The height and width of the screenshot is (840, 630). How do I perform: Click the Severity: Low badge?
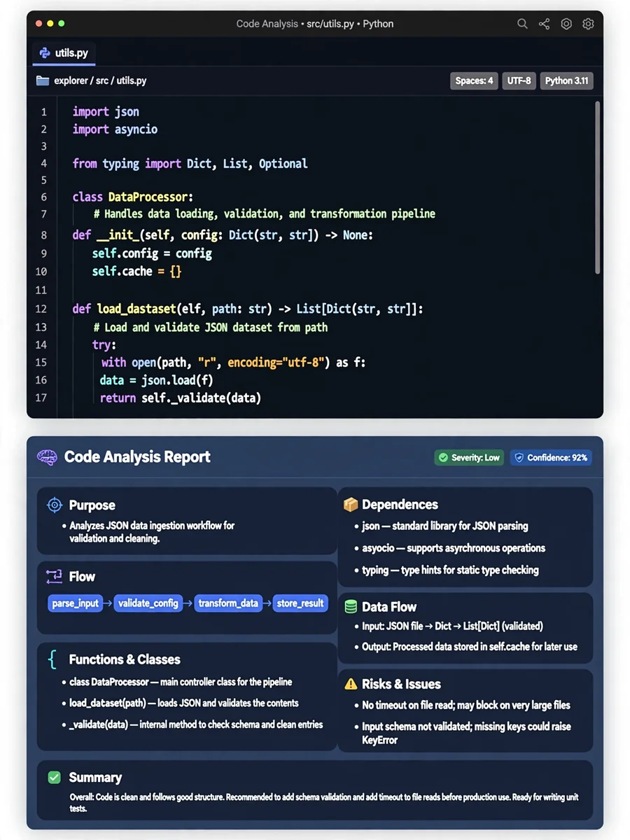[x=468, y=458]
